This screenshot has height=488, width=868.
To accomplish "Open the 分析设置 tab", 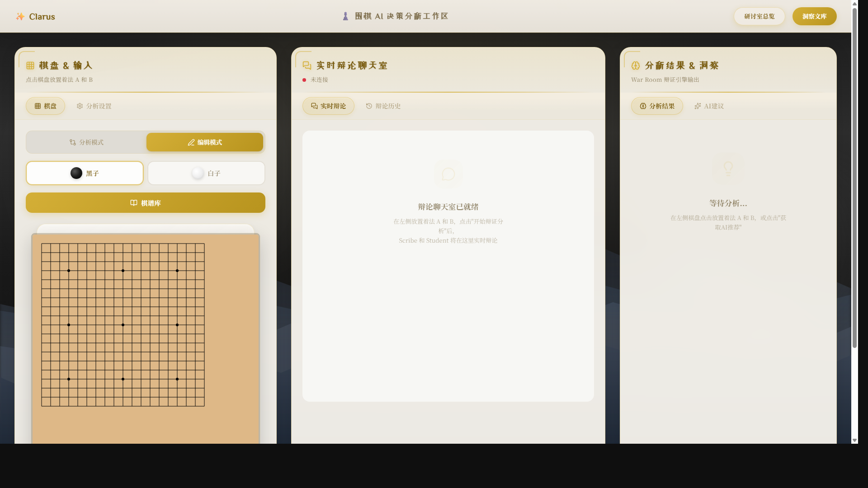I will click(94, 106).
